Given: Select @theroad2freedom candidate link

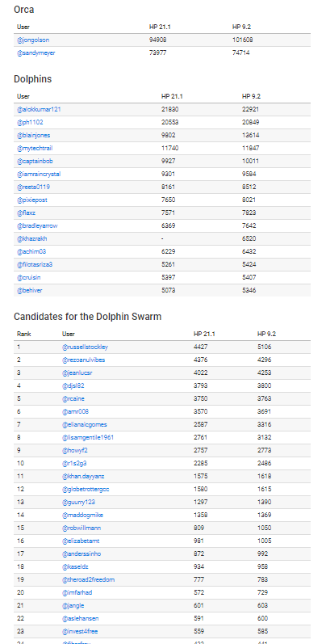Looking at the screenshot, I should pyautogui.click(x=88, y=579).
